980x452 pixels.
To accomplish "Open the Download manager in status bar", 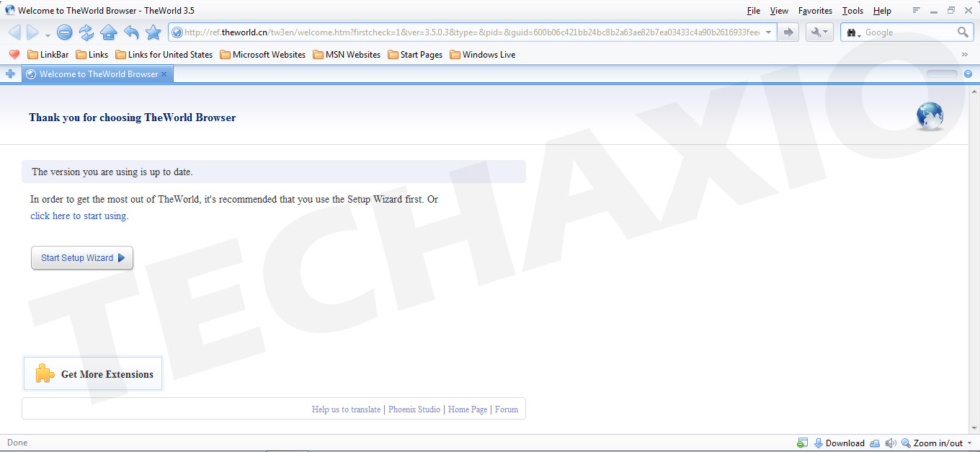I will point(839,443).
